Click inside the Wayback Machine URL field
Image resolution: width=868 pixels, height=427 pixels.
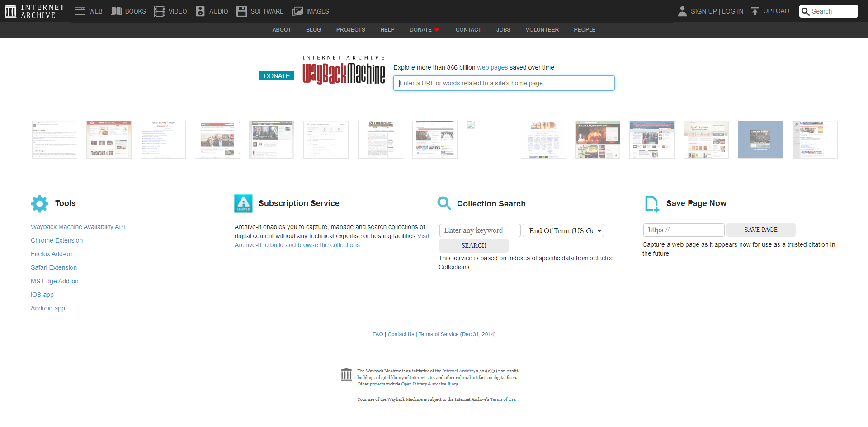pyautogui.click(x=503, y=83)
